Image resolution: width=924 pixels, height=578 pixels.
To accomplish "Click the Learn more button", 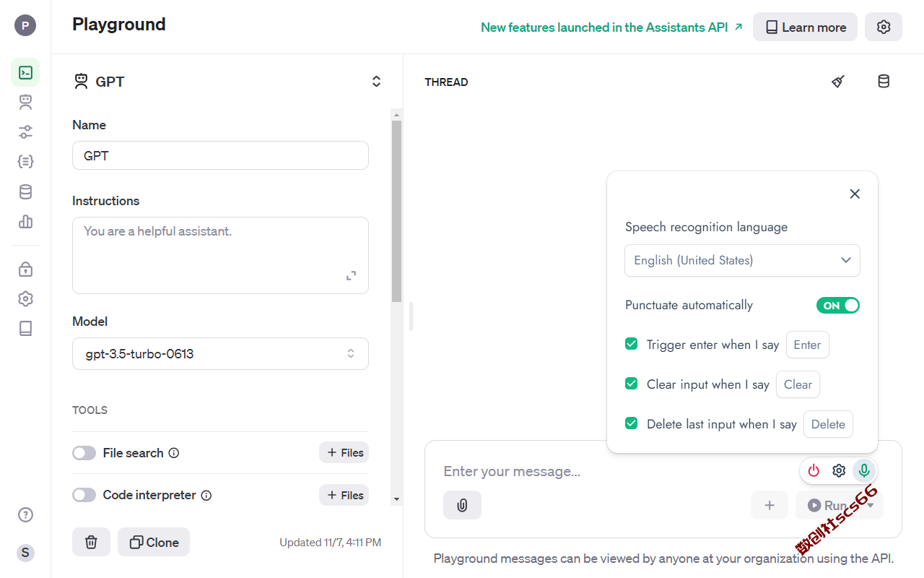I will [x=805, y=27].
